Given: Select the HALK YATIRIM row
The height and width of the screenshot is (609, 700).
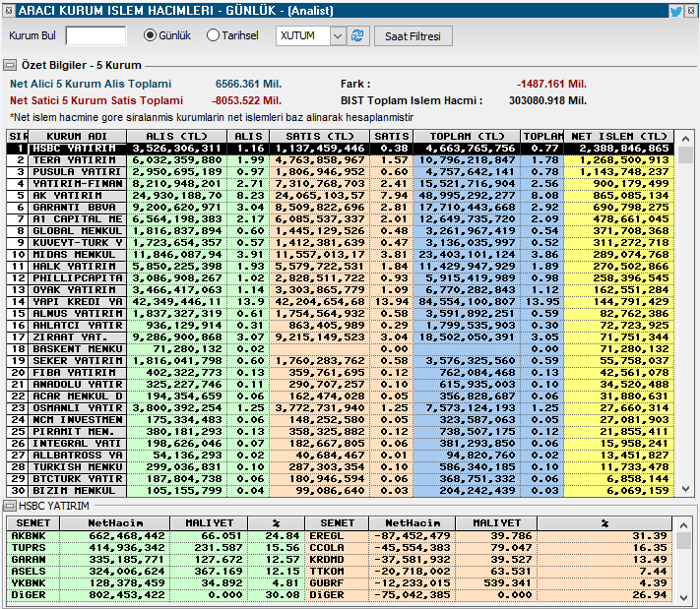Looking at the screenshot, I should click(x=341, y=267).
